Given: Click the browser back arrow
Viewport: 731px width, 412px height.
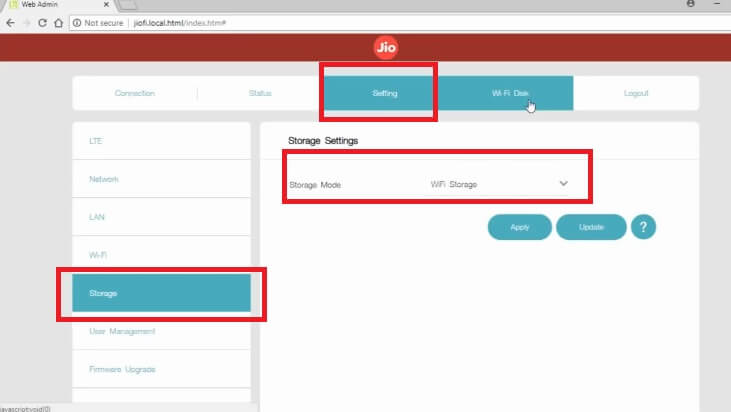Looking at the screenshot, I should (x=10, y=22).
